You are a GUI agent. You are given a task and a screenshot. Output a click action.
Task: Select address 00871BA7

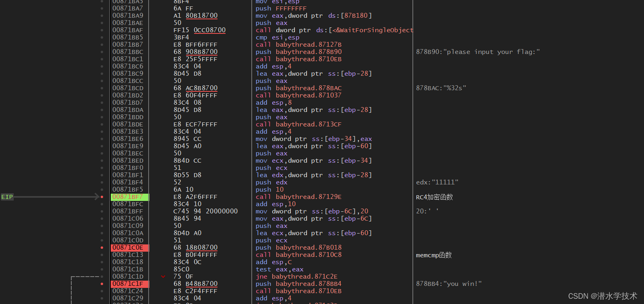(128, 8)
